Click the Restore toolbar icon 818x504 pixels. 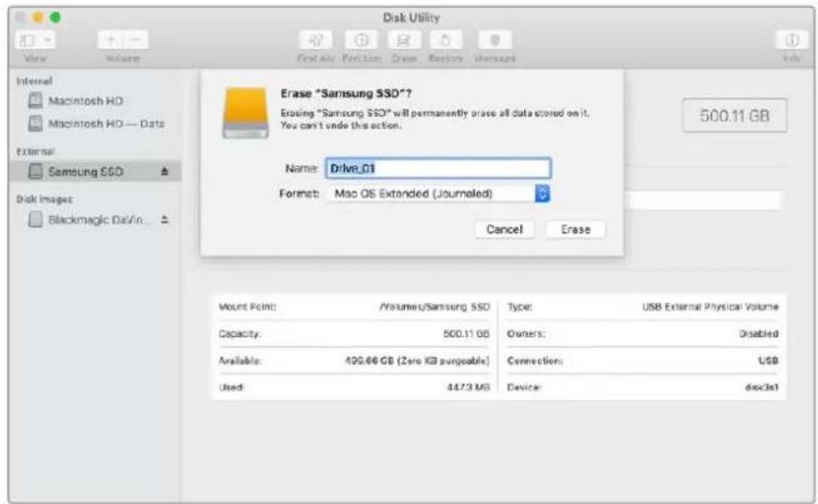point(445,39)
